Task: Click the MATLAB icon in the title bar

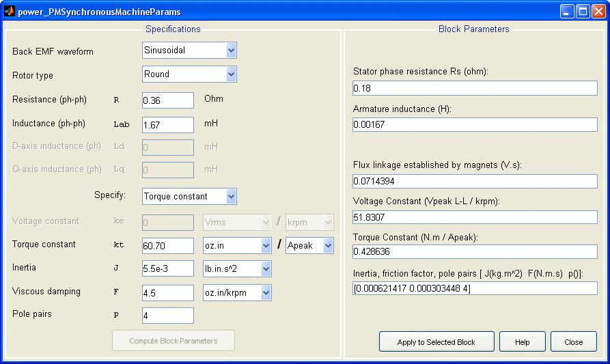Action: (x=10, y=12)
